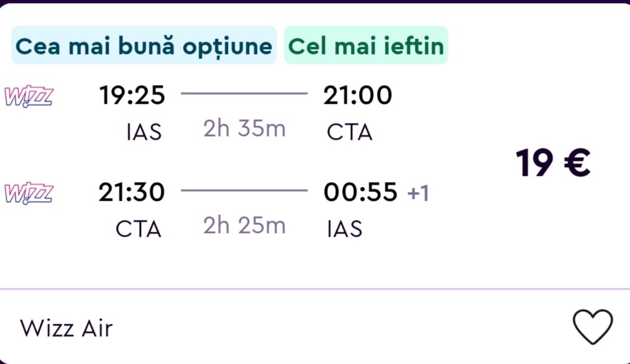630x364 pixels.
Task: Click the outbound flight route line
Action: (x=244, y=94)
